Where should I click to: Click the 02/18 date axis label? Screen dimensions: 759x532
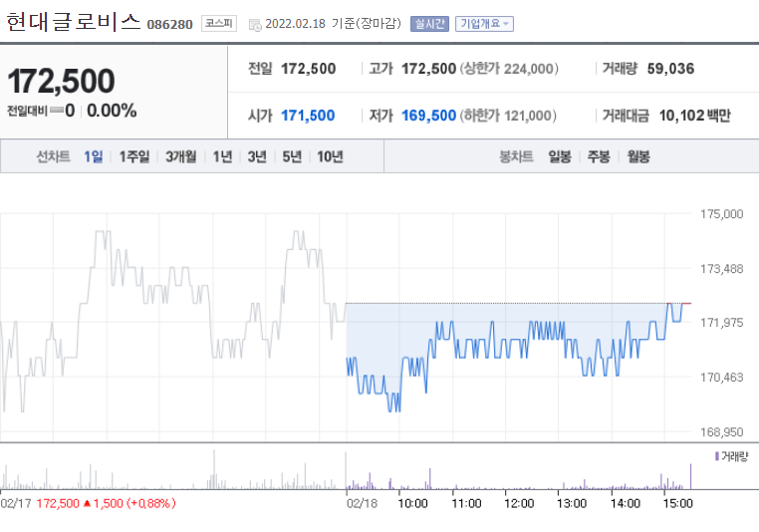click(363, 504)
